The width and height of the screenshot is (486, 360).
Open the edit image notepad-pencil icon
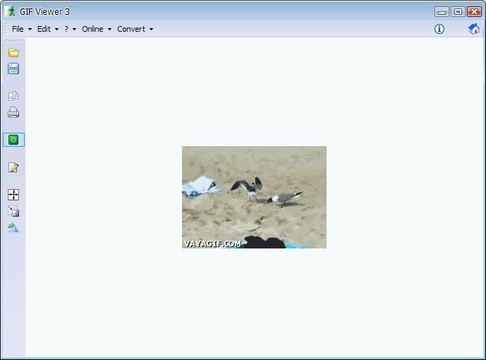pyautogui.click(x=14, y=167)
